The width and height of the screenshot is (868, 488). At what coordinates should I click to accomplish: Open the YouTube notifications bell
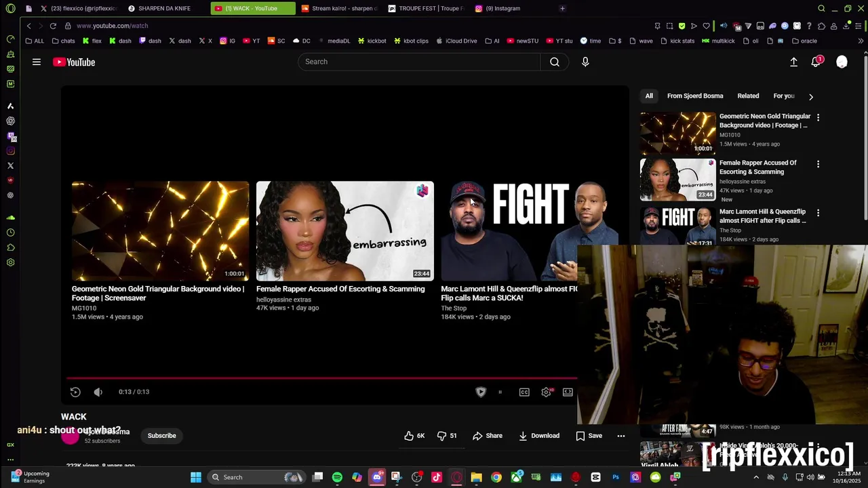point(816,62)
